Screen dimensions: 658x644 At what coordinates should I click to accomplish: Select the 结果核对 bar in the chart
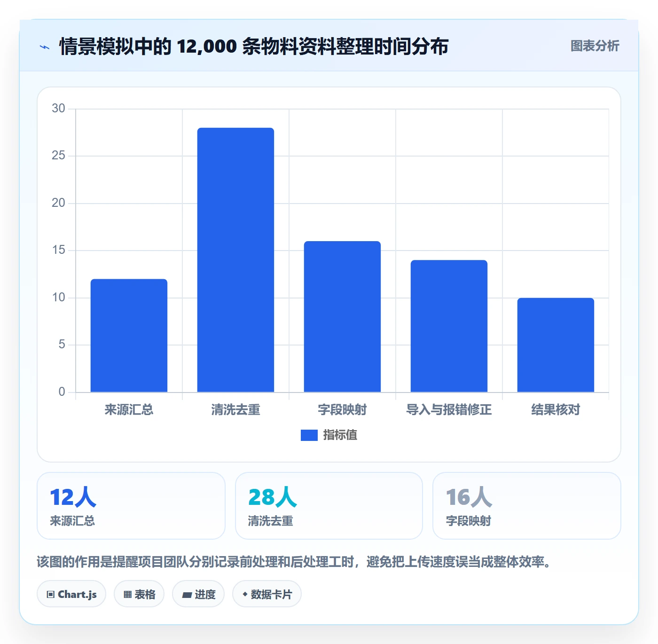coord(556,345)
